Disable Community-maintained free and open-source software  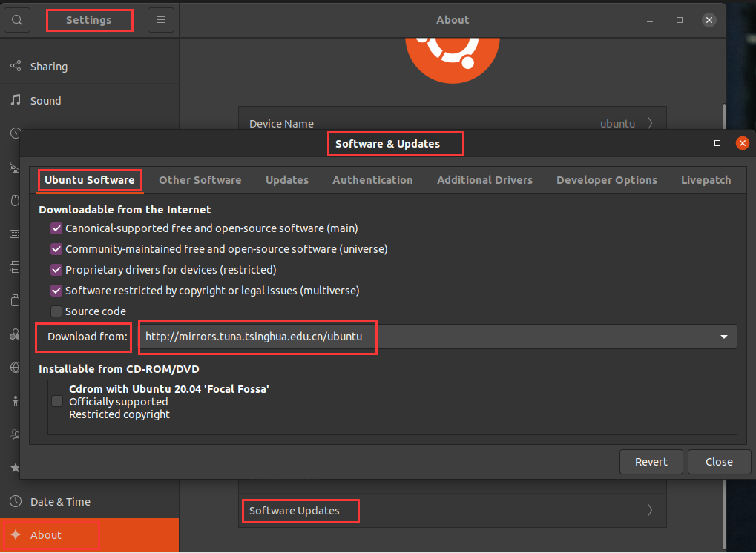[x=56, y=249]
